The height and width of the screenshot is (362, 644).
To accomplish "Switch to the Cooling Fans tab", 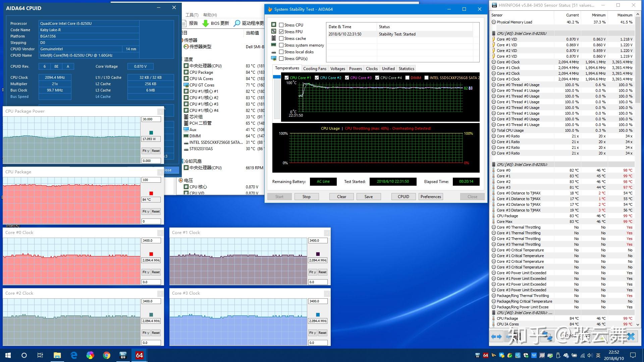I will [x=315, y=69].
